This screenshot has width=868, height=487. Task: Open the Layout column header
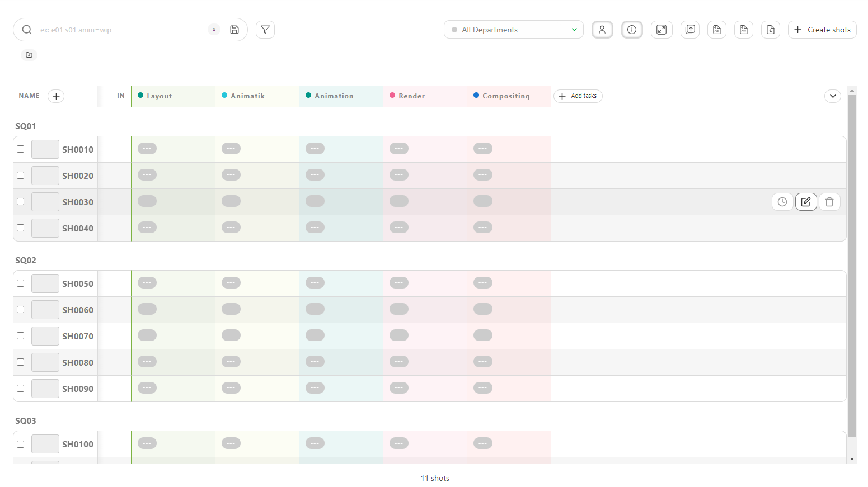pyautogui.click(x=159, y=96)
